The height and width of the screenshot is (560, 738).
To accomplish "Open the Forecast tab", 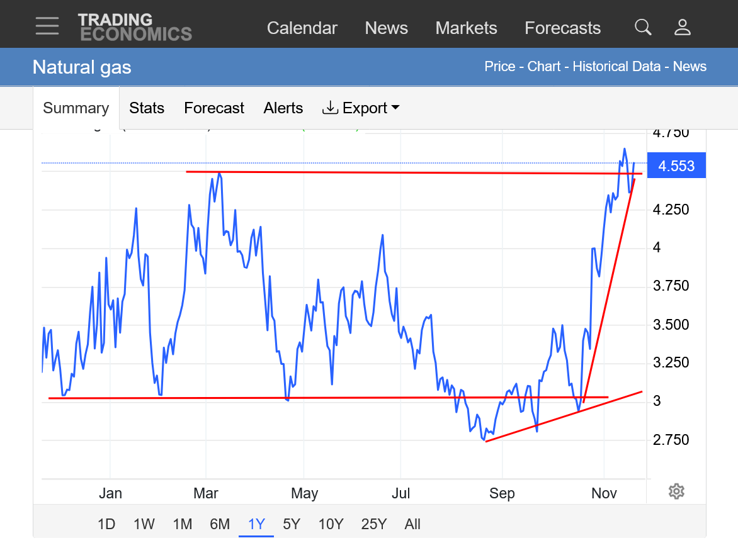I will coord(213,108).
